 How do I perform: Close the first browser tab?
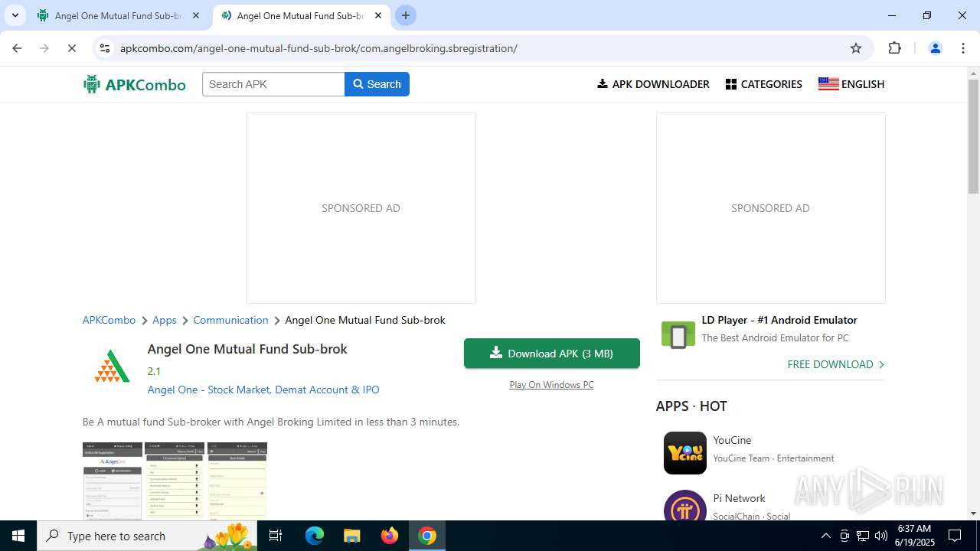pyautogui.click(x=196, y=15)
